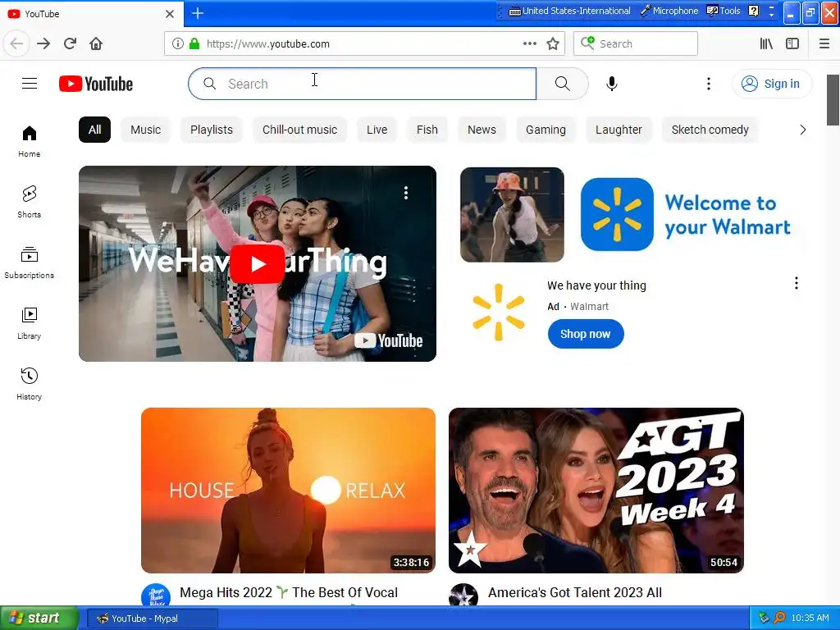The height and width of the screenshot is (630, 840).
Task: Select the Playlists filter chip
Action: point(212,130)
